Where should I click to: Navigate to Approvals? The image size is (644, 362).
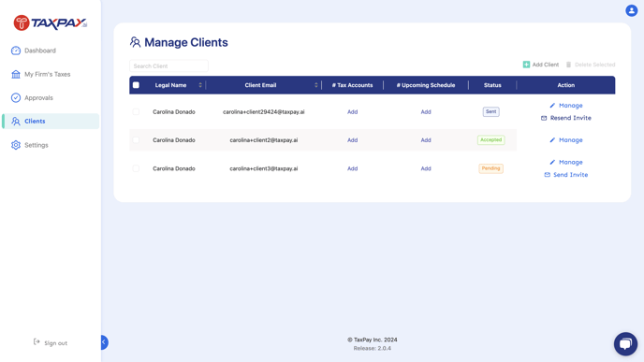click(x=32, y=97)
